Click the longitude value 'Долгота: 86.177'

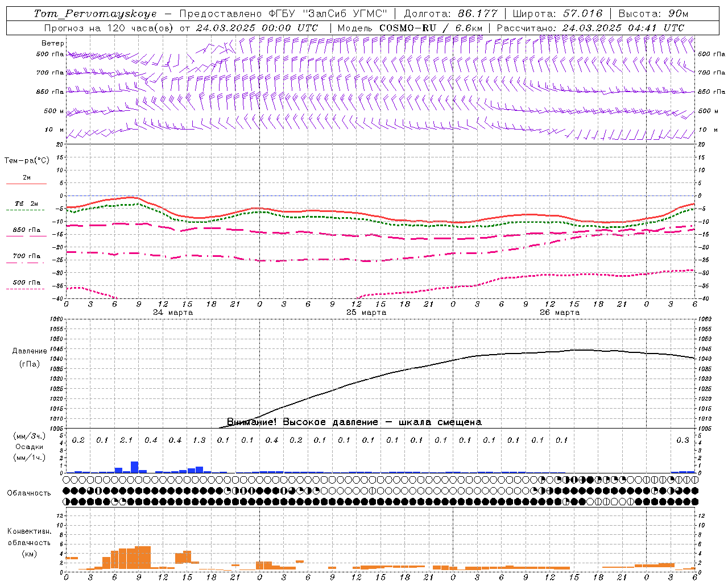pyautogui.click(x=450, y=14)
